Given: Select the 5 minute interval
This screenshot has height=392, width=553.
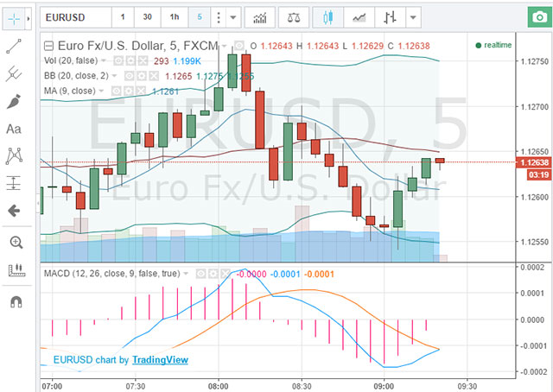Looking at the screenshot, I should tap(200, 17).
